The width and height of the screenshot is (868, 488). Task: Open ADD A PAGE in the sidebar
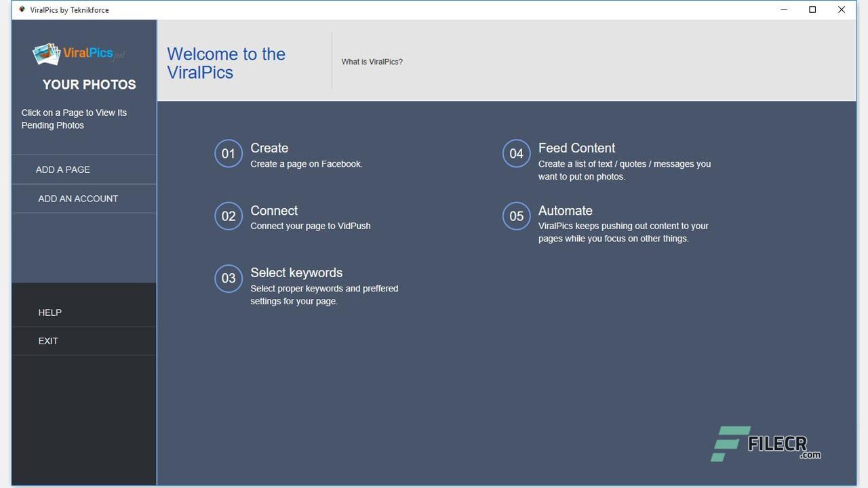point(84,169)
